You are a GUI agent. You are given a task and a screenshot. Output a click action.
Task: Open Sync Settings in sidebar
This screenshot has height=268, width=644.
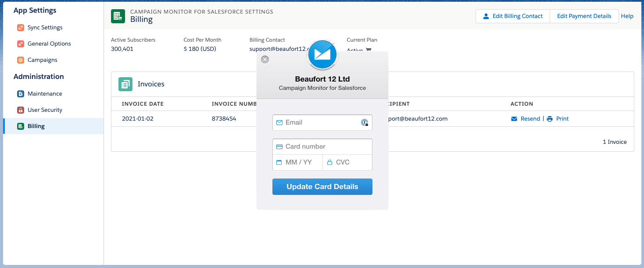tap(45, 27)
